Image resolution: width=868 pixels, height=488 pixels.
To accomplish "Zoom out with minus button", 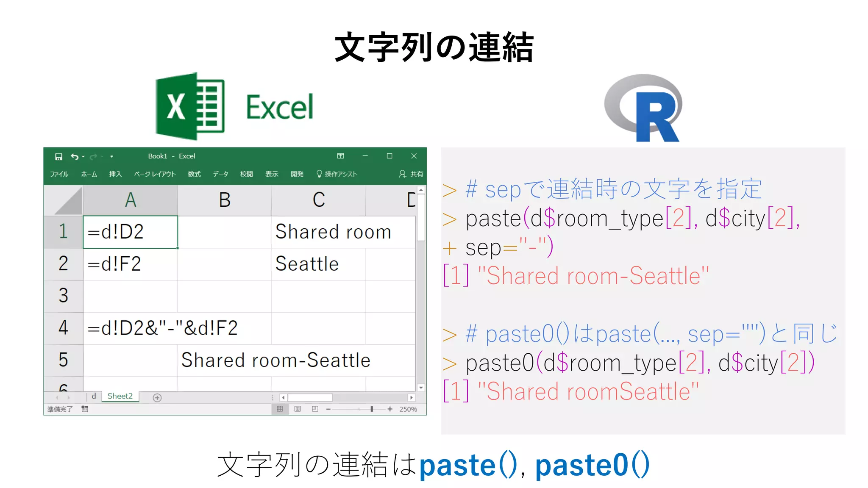I will pos(328,409).
